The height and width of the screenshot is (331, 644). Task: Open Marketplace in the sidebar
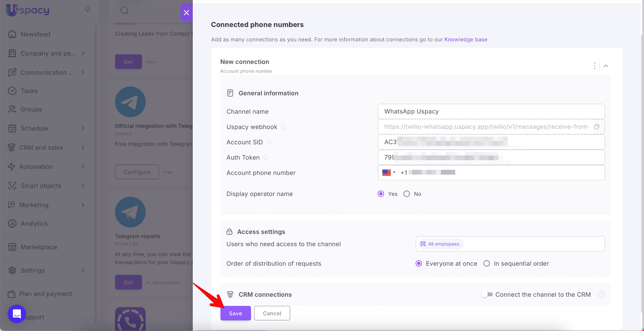point(39,247)
